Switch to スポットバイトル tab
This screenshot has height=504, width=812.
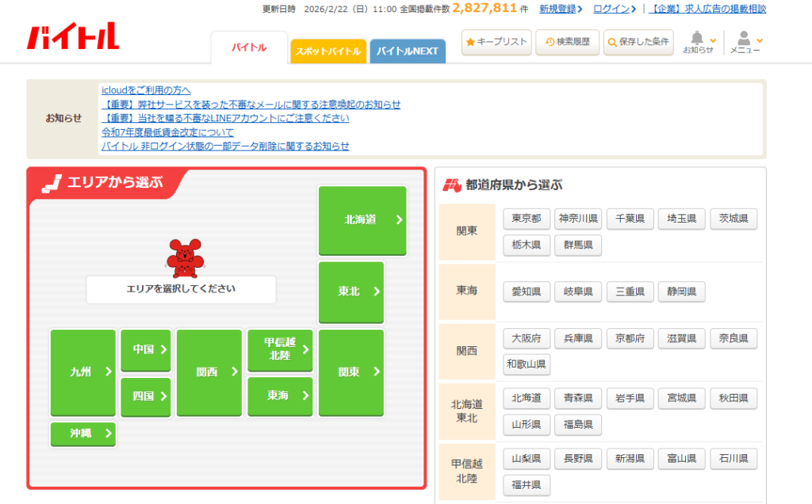coord(327,52)
